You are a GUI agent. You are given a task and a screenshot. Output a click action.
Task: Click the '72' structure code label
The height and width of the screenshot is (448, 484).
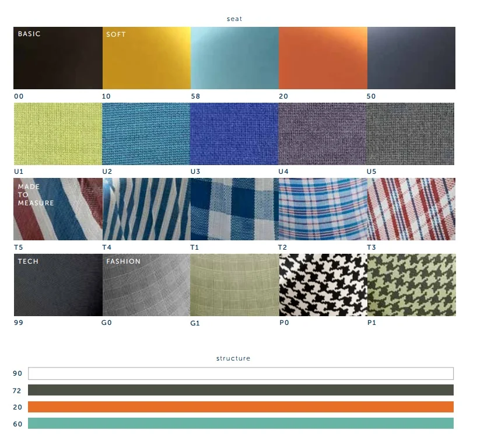pyautogui.click(x=17, y=391)
